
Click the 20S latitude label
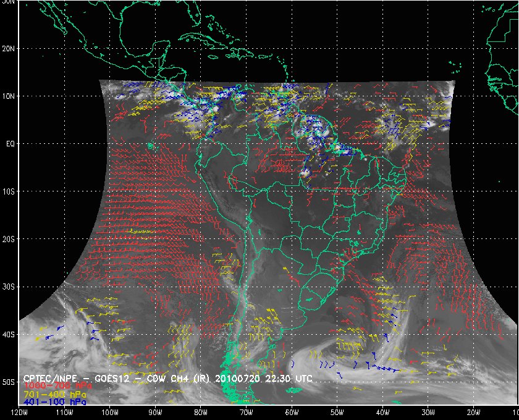(8, 239)
